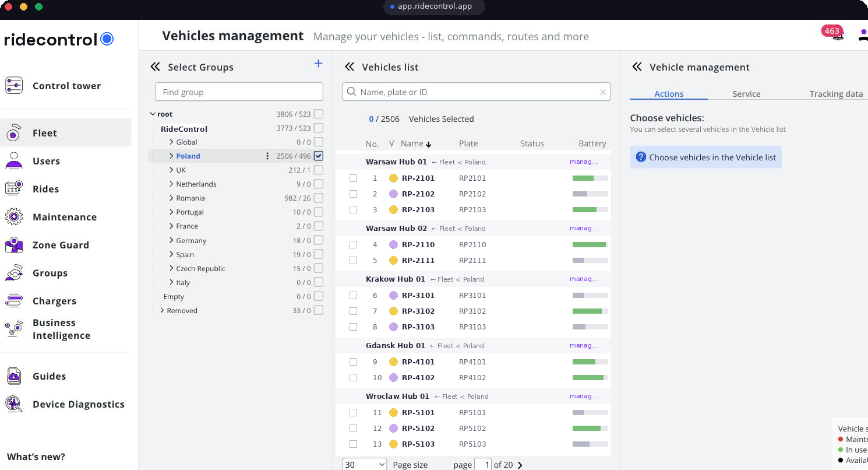Viewport: 868px width, 470px height.
Task: Open Chargers sidebar icon
Action: tap(13, 301)
